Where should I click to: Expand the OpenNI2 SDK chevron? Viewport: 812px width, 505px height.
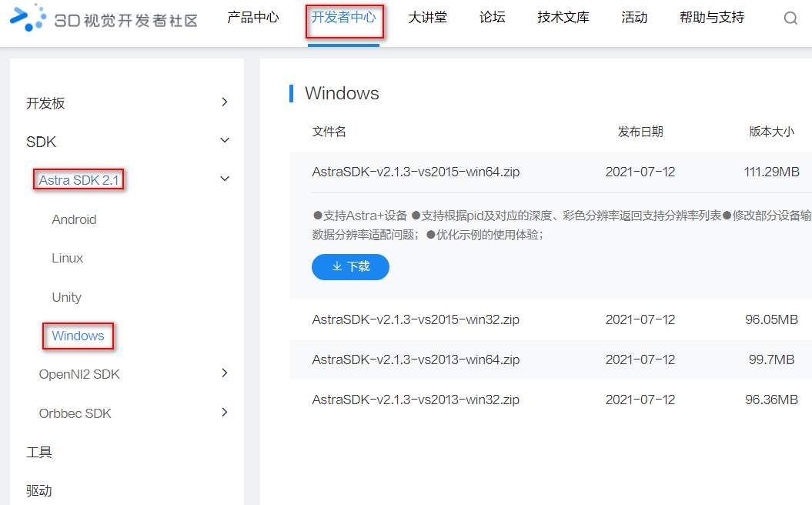pyautogui.click(x=225, y=373)
